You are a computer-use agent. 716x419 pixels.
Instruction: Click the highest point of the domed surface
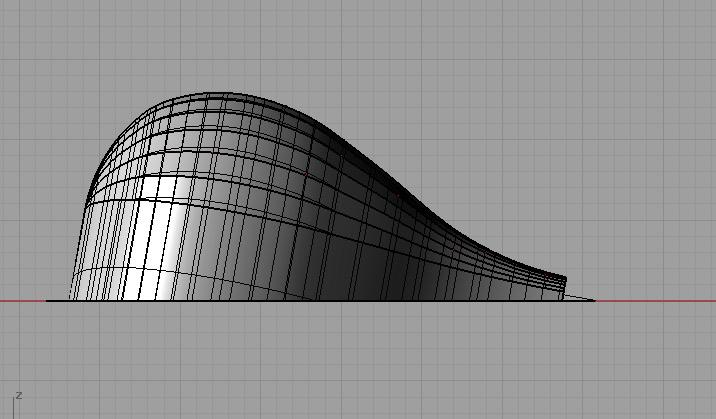[215, 96]
